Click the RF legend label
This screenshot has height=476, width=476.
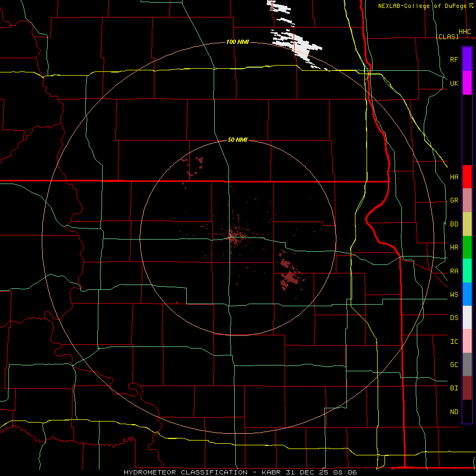(x=454, y=59)
